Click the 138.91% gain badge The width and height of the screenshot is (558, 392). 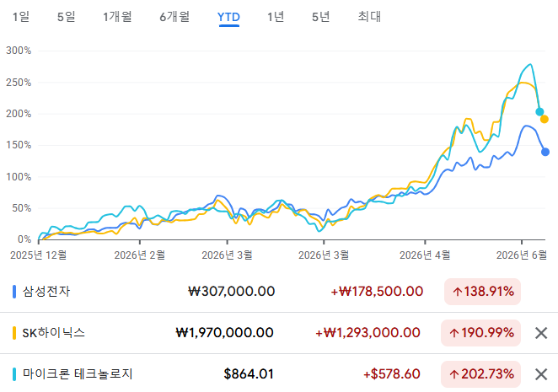coord(482,292)
